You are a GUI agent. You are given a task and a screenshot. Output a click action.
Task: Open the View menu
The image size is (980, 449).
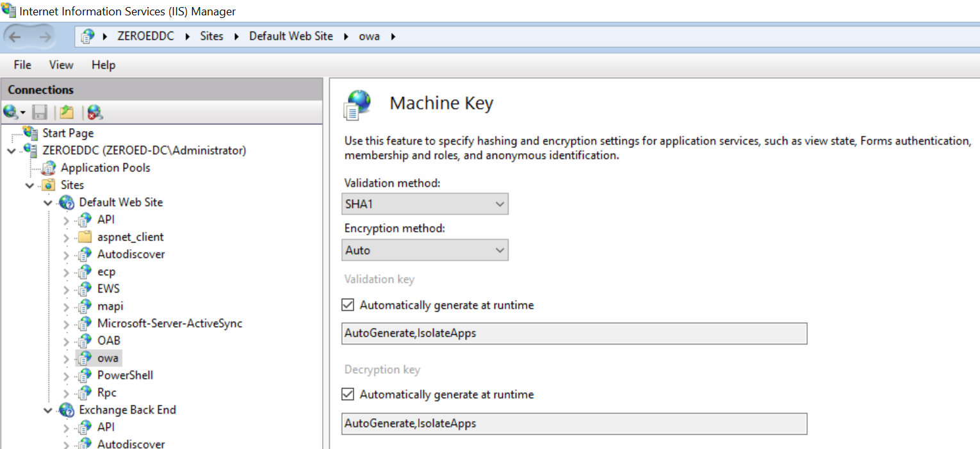61,65
